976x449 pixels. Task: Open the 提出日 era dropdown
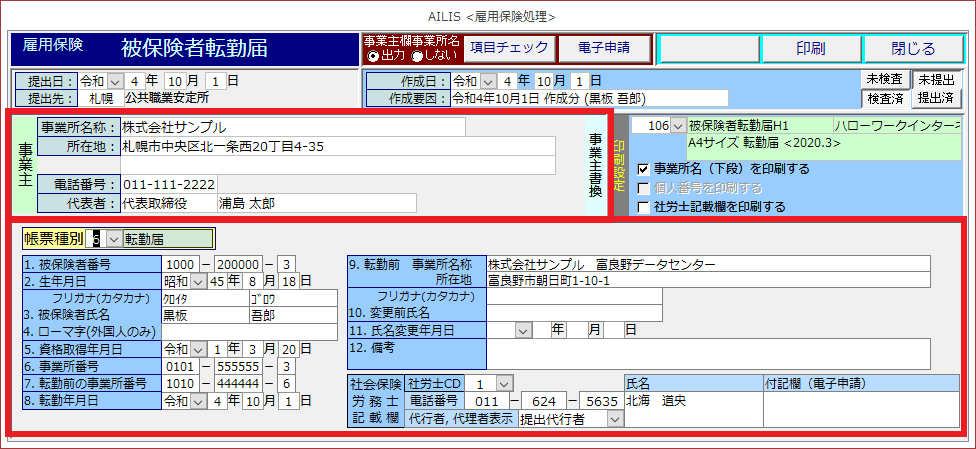[x=114, y=80]
